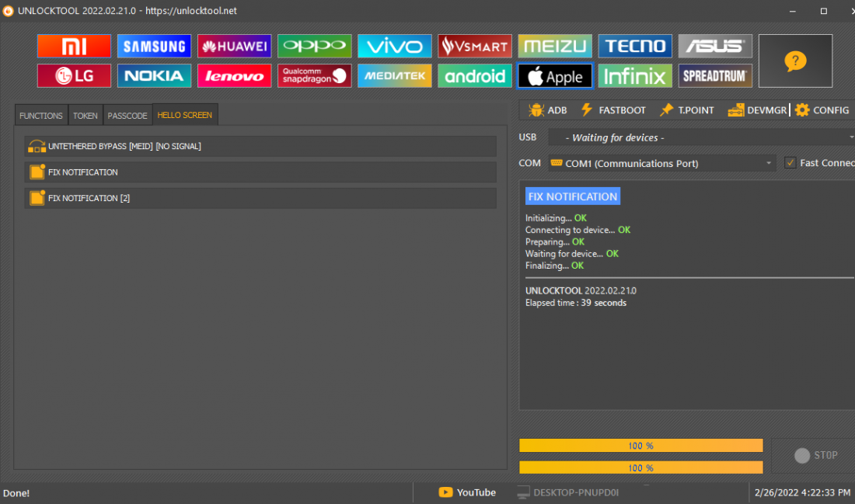
Task: Click the 'Preparing... OK' log line
Action: pyautogui.click(x=555, y=242)
